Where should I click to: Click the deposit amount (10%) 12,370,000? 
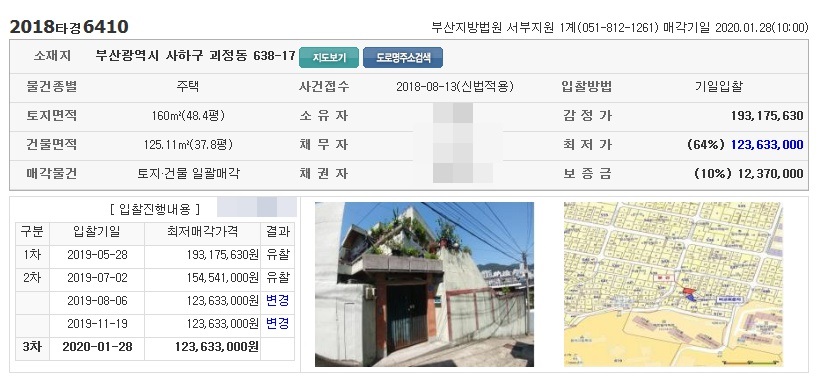click(x=748, y=173)
